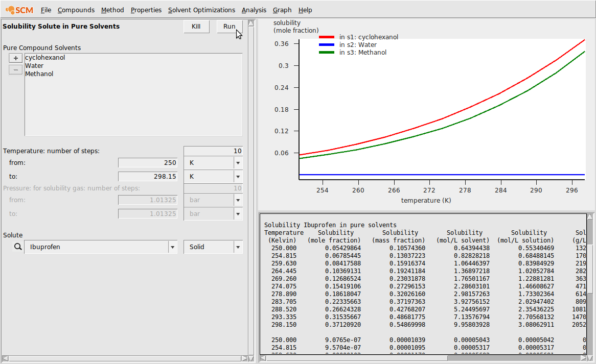Click the left panel's scroll down arrow
The height and width of the screenshot is (364, 596).
click(251, 358)
